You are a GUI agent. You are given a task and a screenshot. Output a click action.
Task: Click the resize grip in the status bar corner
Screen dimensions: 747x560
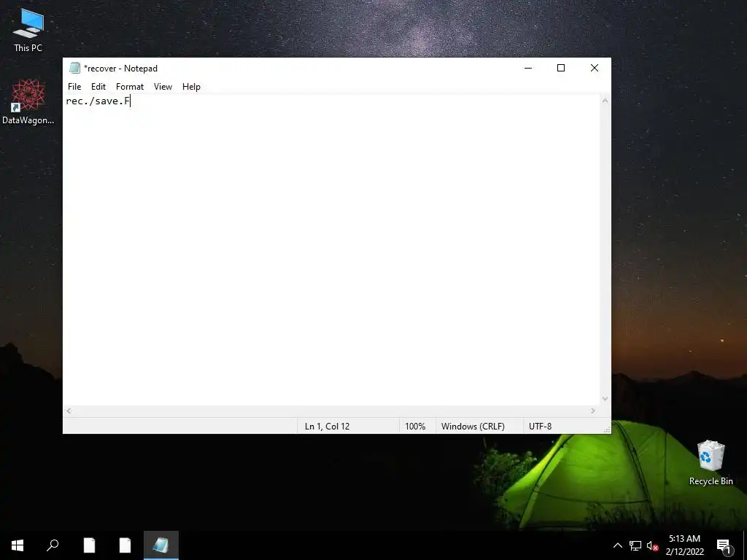(x=607, y=429)
